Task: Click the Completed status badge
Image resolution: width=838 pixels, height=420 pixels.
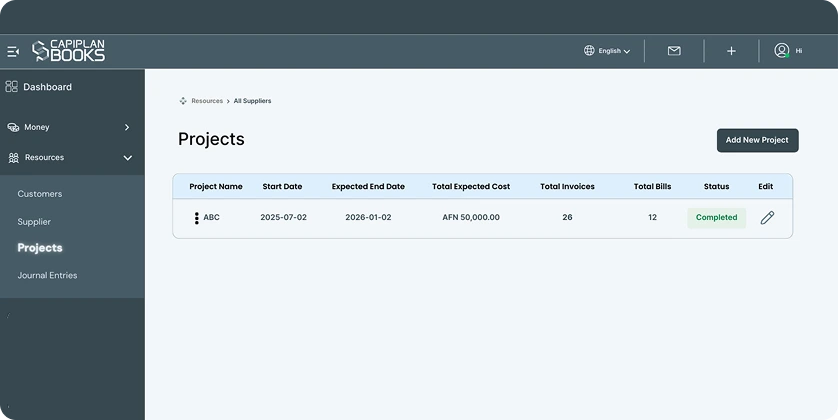Action: 716,217
